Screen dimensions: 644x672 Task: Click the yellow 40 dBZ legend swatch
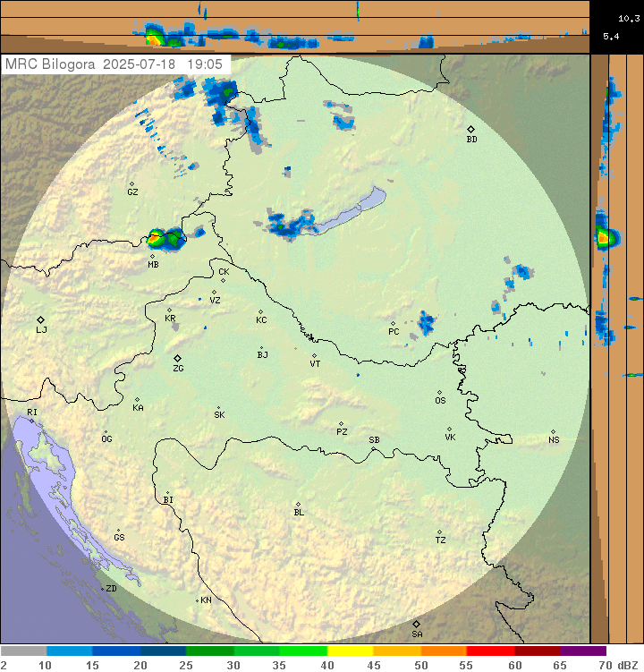(x=350, y=651)
